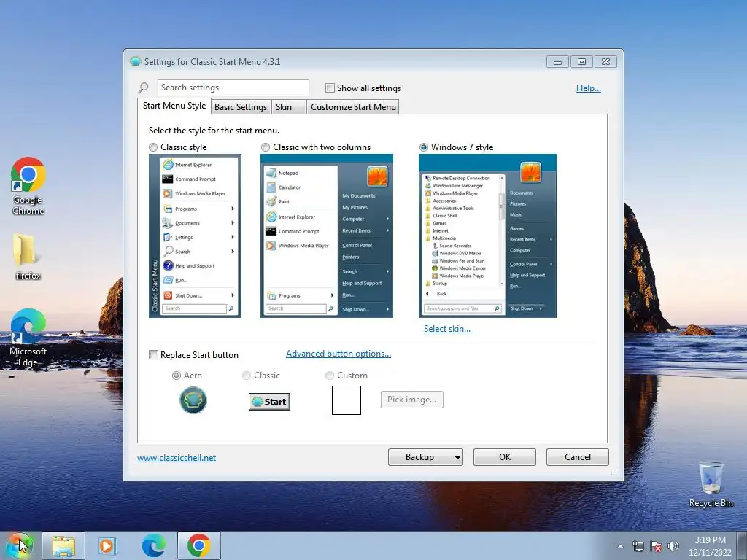The image size is (747, 560).
Task: Click the Windows 7 style preview
Action: 487,236
